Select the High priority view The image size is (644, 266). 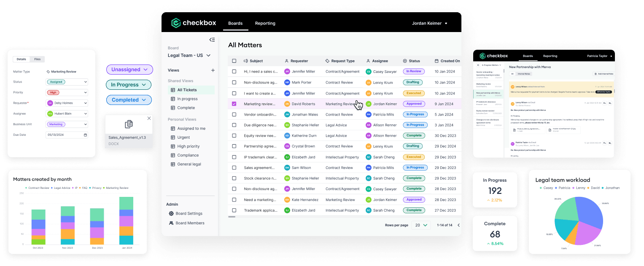pos(188,146)
